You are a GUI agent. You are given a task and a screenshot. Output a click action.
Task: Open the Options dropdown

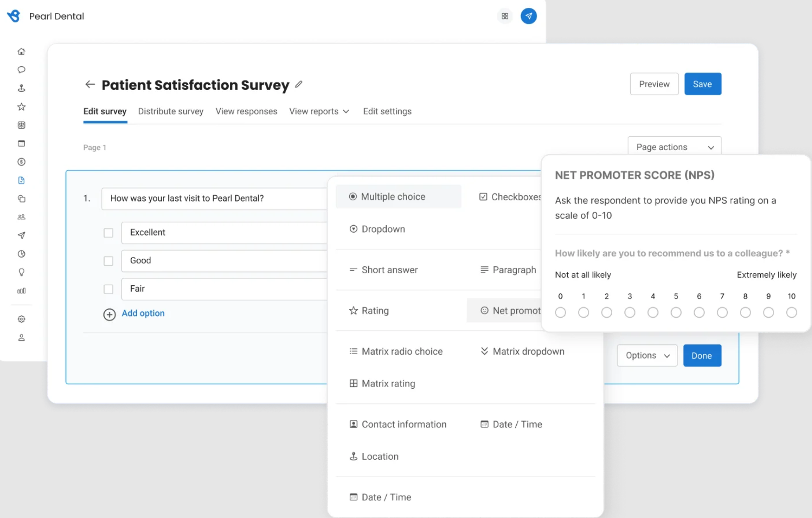tap(647, 356)
